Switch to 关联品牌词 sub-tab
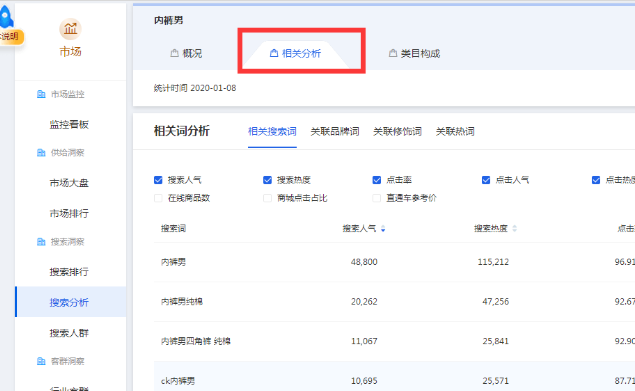The height and width of the screenshot is (391, 635). pos(335,131)
